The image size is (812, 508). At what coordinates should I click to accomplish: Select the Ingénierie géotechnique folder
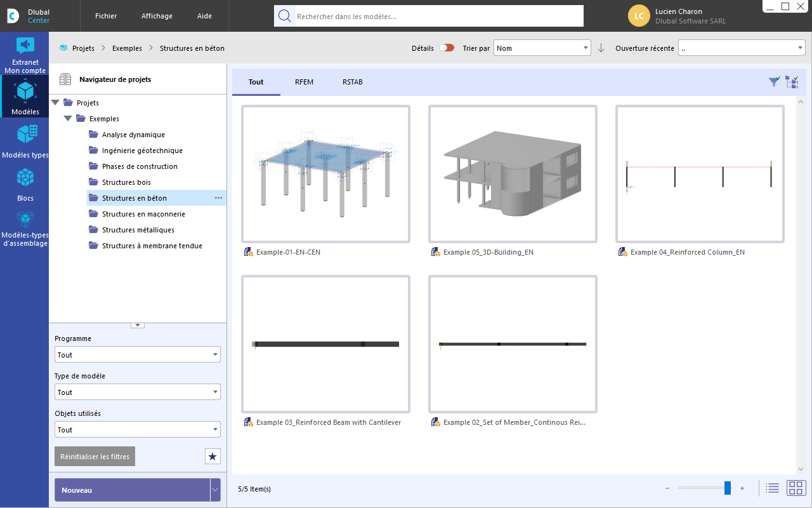142,150
